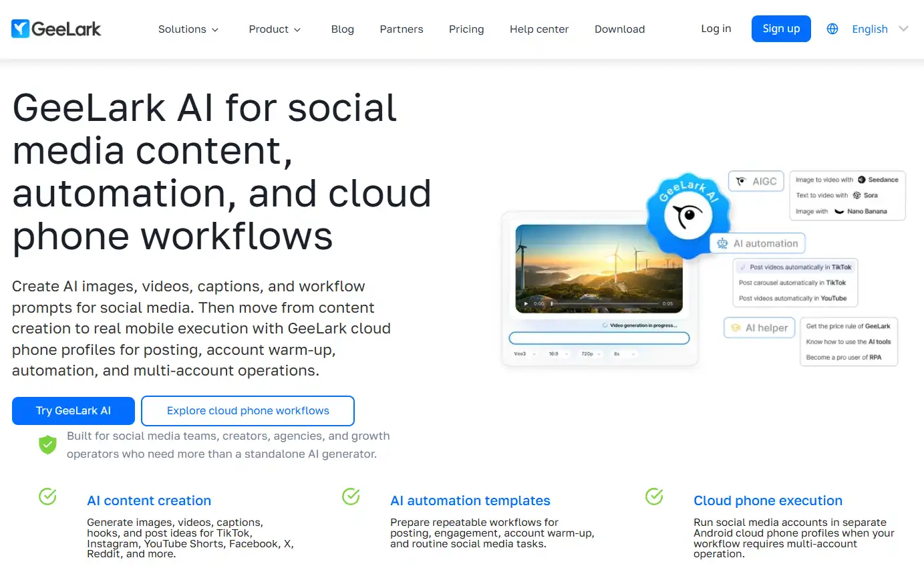This screenshot has width=924, height=568.
Task: Open the 16:9 aspect ratio dropdown
Action: click(558, 354)
